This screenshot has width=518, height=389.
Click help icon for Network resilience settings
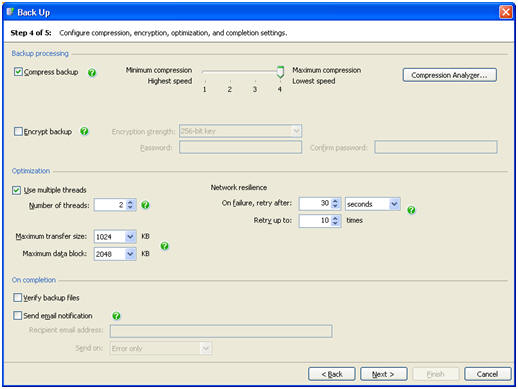tap(411, 210)
